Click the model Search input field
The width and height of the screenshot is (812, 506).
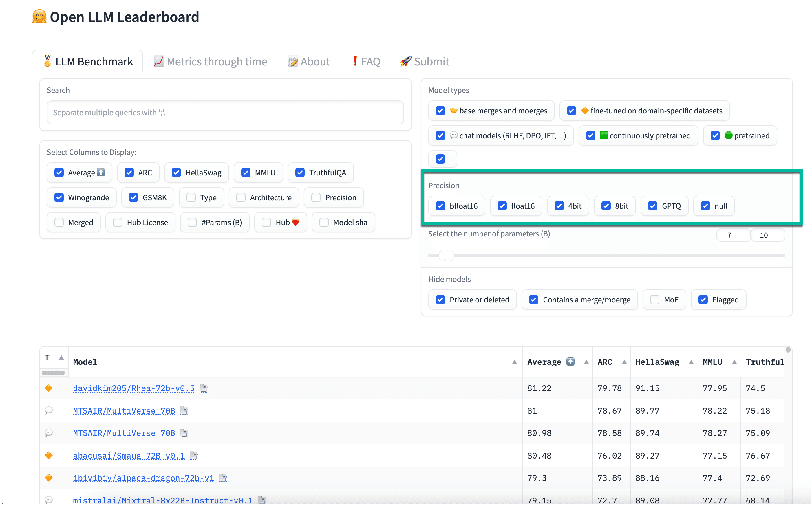point(226,112)
